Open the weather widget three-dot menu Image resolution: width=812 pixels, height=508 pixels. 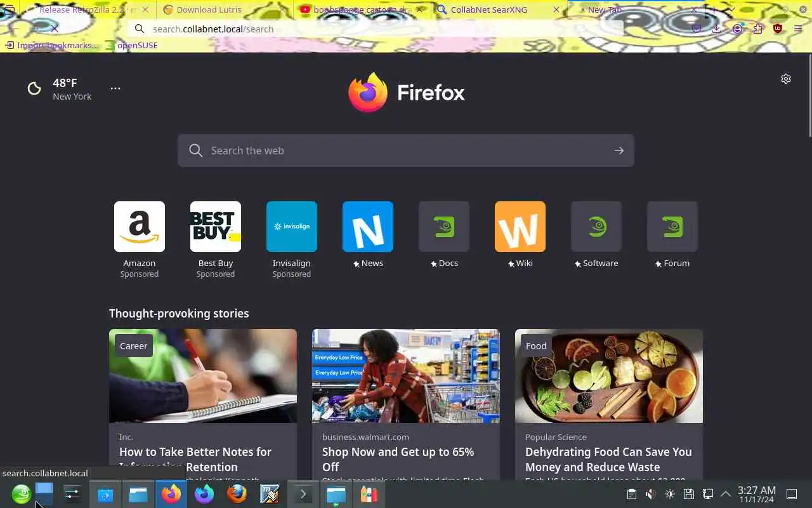click(x=115, y=88)
